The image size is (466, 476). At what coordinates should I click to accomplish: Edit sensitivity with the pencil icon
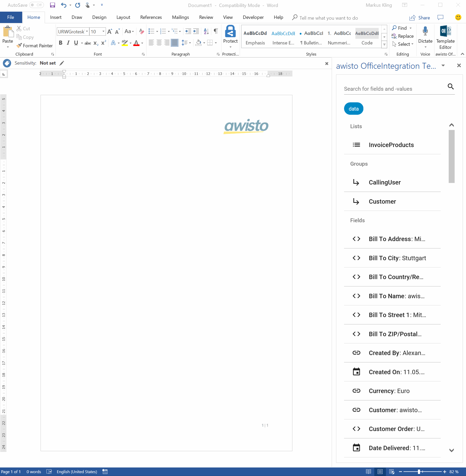coord(62,63)
